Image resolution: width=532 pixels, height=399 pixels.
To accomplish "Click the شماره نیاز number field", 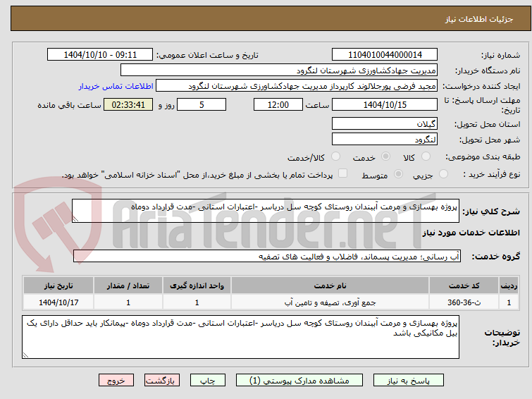I will (385, 55).
